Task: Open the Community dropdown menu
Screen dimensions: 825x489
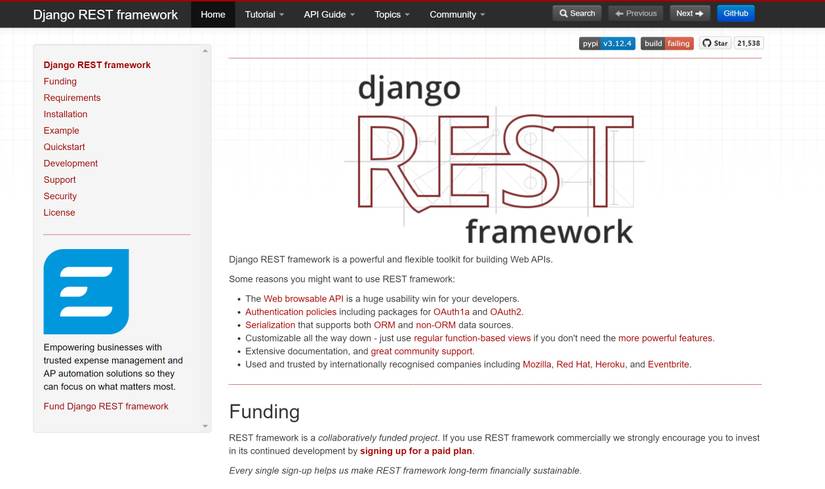Action: coord(457,15)
